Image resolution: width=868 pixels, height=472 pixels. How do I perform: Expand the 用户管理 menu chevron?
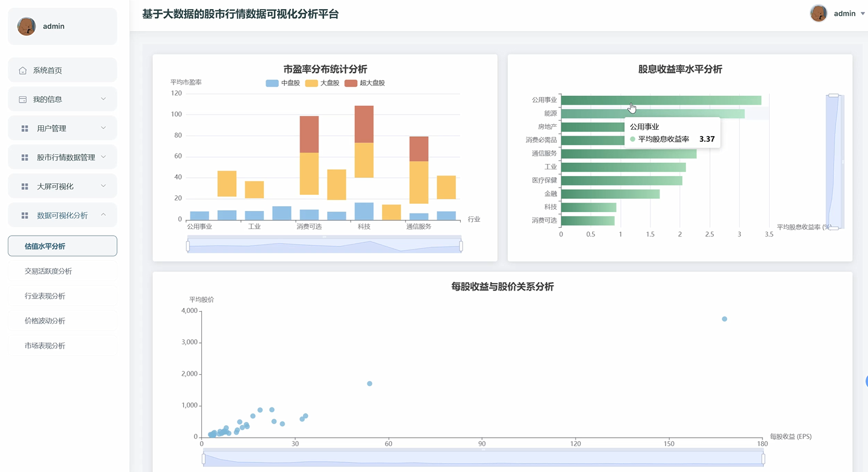[x=103, y=128]
